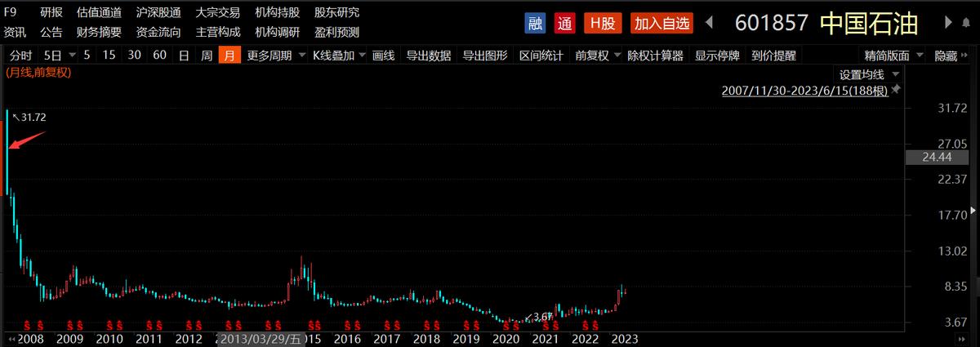Open the 机构持股 menu
Screen dimensions: 980x347
[x=277, y=13]
